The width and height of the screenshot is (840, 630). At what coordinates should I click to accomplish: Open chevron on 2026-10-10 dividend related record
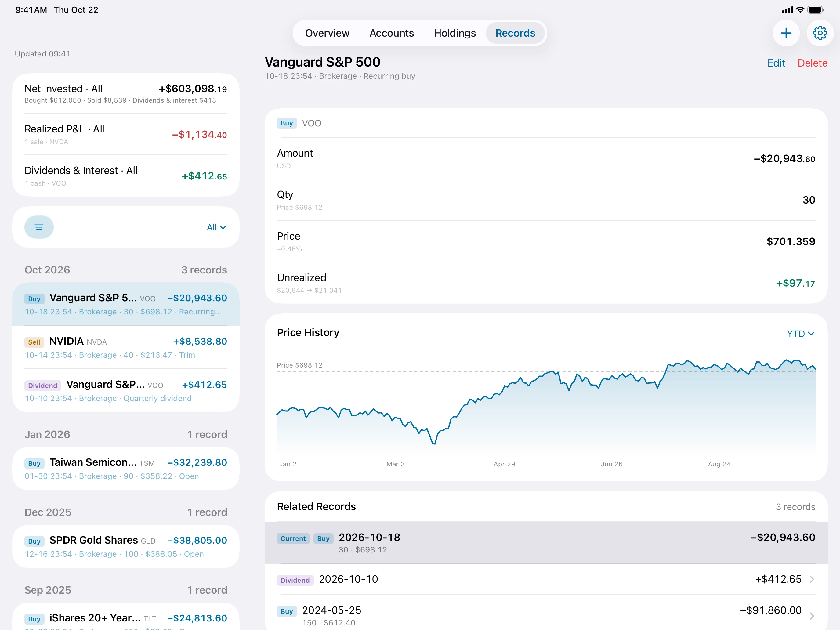812,579
